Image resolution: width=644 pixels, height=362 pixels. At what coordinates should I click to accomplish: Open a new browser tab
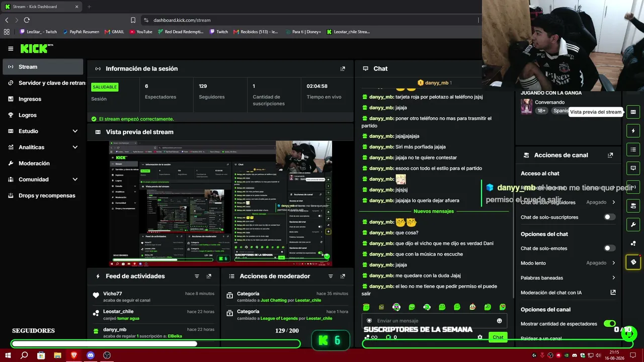point(89,7)
